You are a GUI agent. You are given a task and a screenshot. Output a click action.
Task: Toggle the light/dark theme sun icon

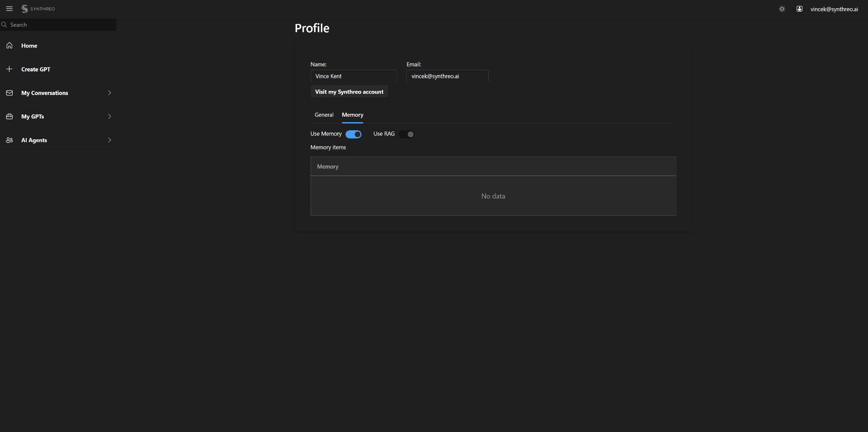[x=782, y=9]
